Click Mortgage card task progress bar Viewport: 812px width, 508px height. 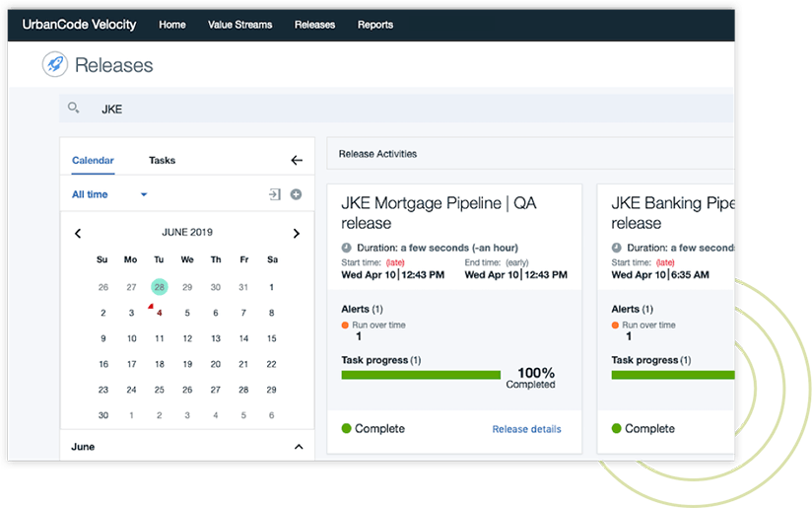coord(421,375)
